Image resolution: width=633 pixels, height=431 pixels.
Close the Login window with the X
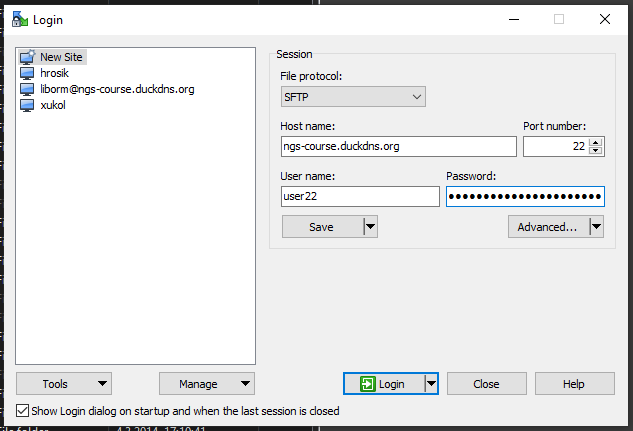[605, 19]
